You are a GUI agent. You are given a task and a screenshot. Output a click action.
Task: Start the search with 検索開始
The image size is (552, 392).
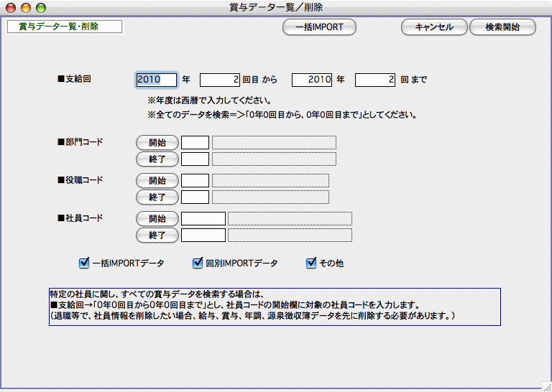click(502, 27)
